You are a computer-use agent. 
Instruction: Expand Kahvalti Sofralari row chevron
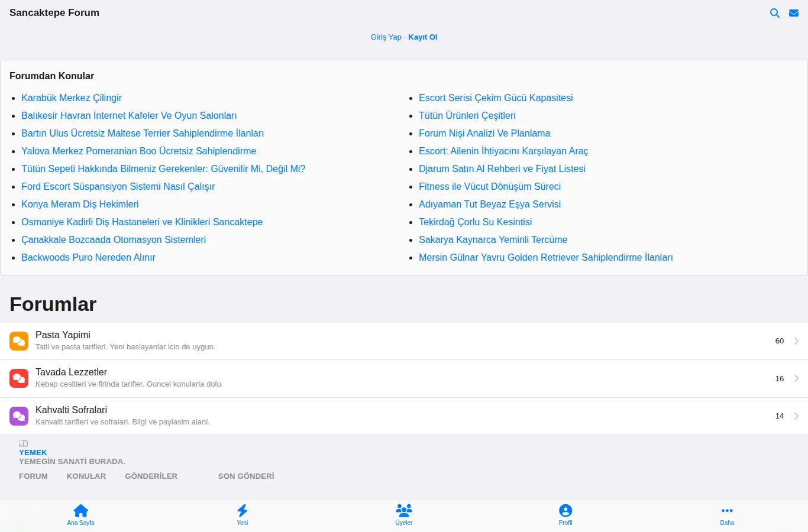(x=797, y=416)
